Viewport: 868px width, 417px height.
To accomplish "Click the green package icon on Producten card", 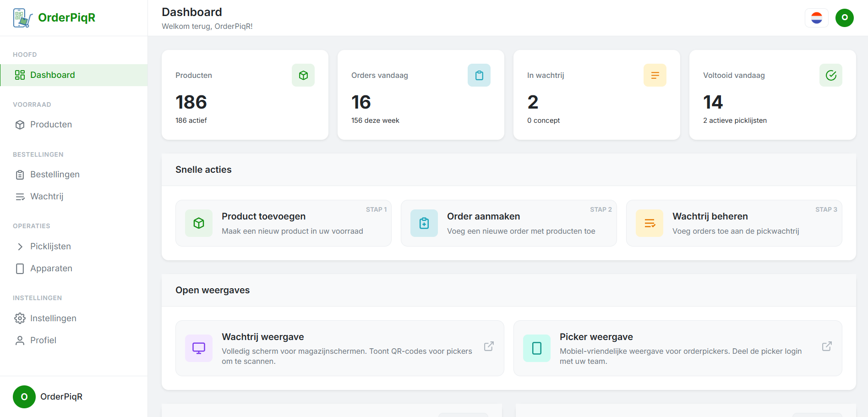I will [x=303, y=75].
